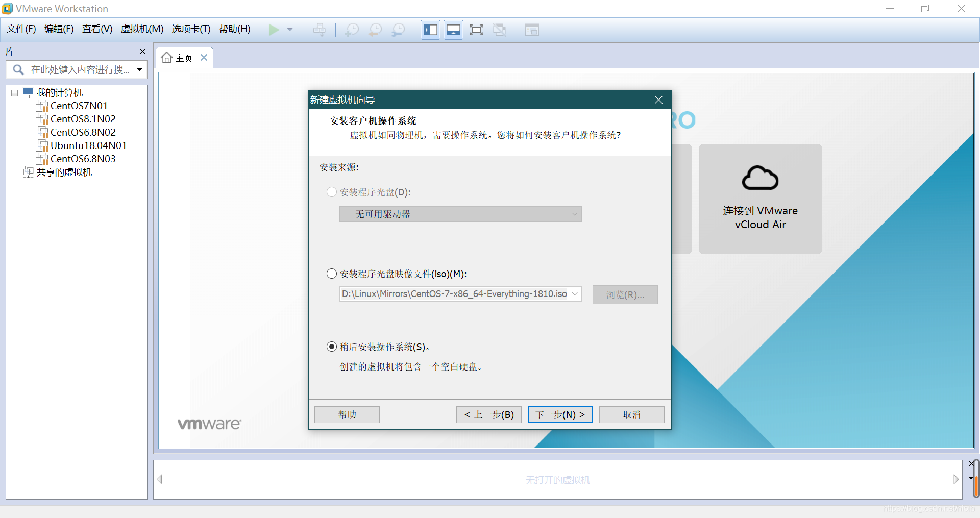Click the manage snapshots toolbar icon
Image resolution: width=980 pixels, height=518 pixels.
[398, 30]
